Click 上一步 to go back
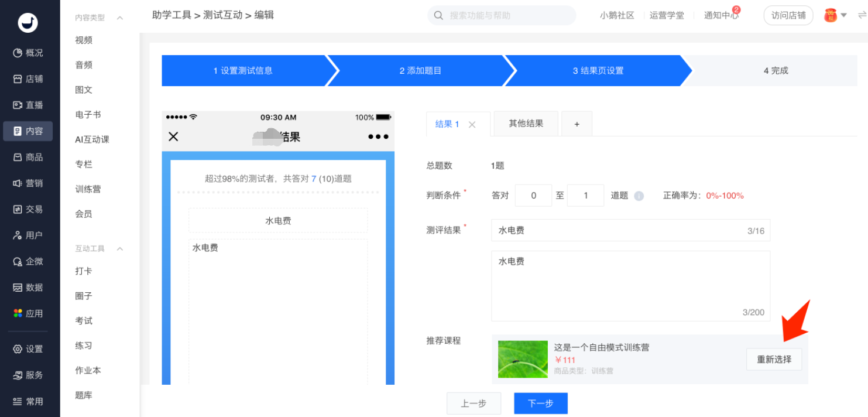 coord(474,404)
